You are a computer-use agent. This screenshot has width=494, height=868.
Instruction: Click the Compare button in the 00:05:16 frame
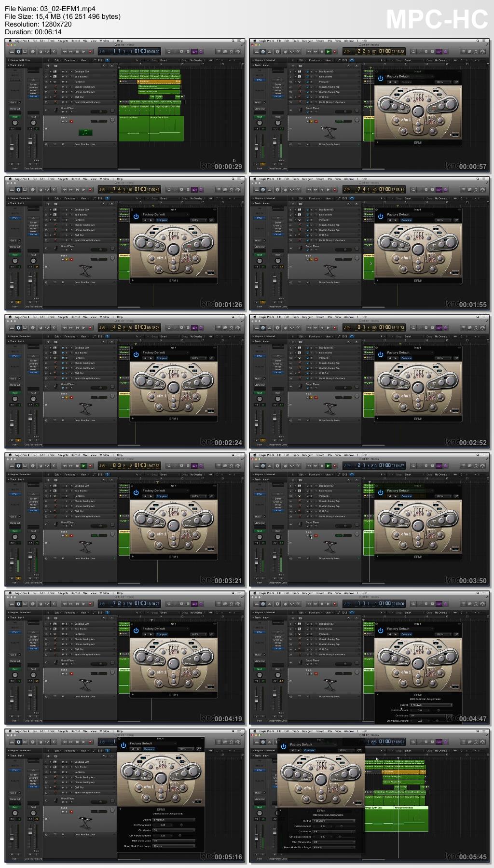point(150,749)
